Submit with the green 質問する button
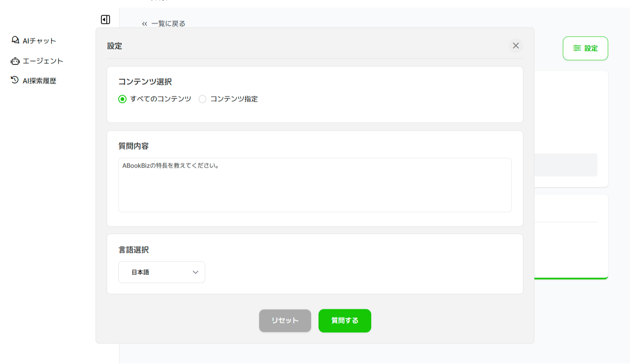The width and height of the screenshot is (630, 364). [344, 321]
